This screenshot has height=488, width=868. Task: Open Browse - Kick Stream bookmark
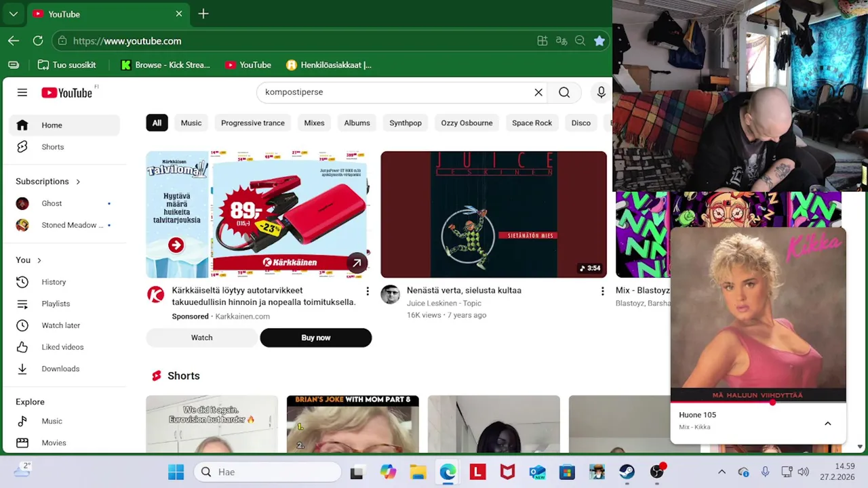(165, 65)
